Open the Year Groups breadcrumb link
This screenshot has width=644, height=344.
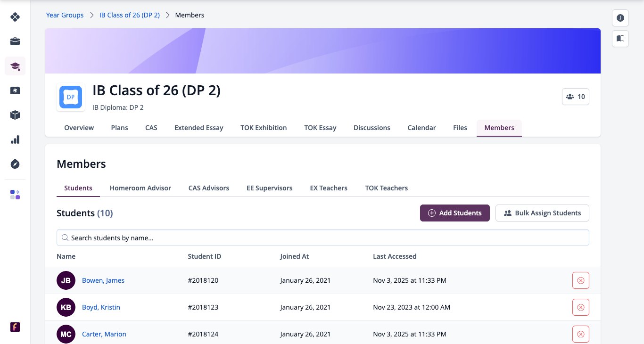[65, 15]
